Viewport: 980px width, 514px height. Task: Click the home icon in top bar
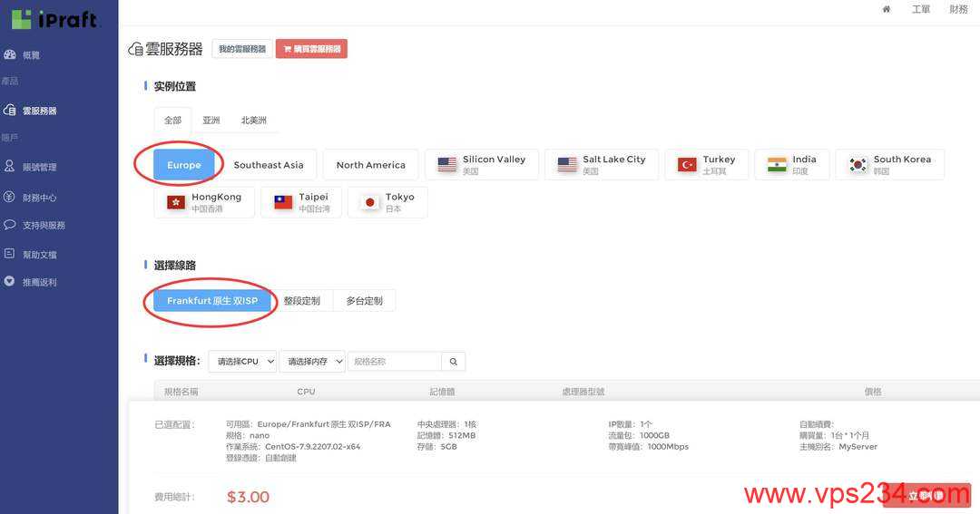886,9
